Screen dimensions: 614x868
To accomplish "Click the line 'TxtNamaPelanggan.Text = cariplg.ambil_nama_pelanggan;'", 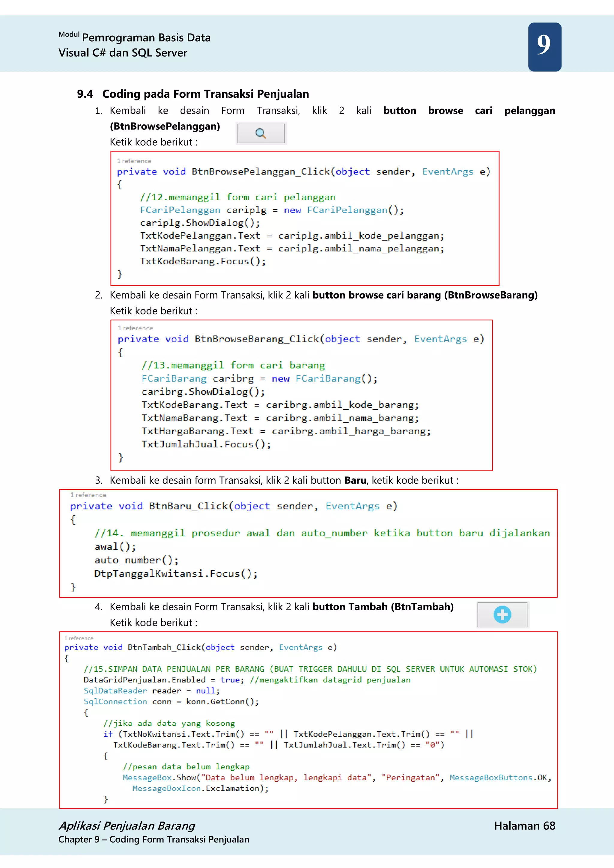I will click(292, 249).
